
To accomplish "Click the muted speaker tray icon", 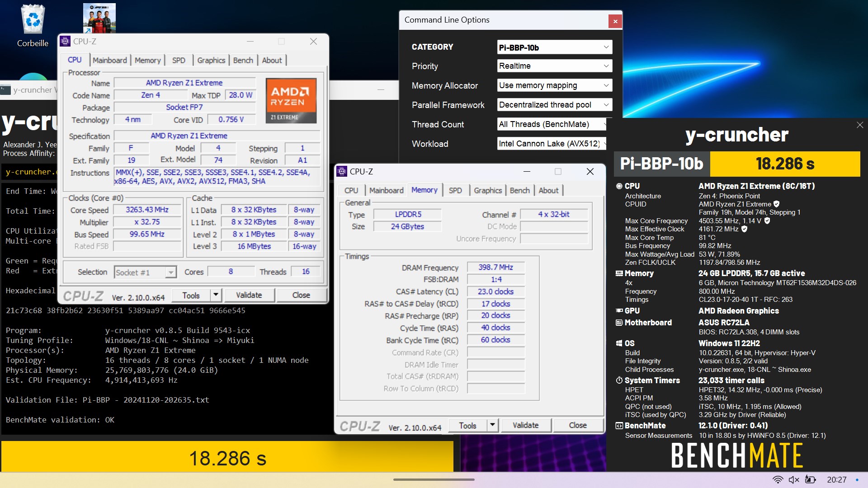I will pyautogui.click(x=794, y=480).
